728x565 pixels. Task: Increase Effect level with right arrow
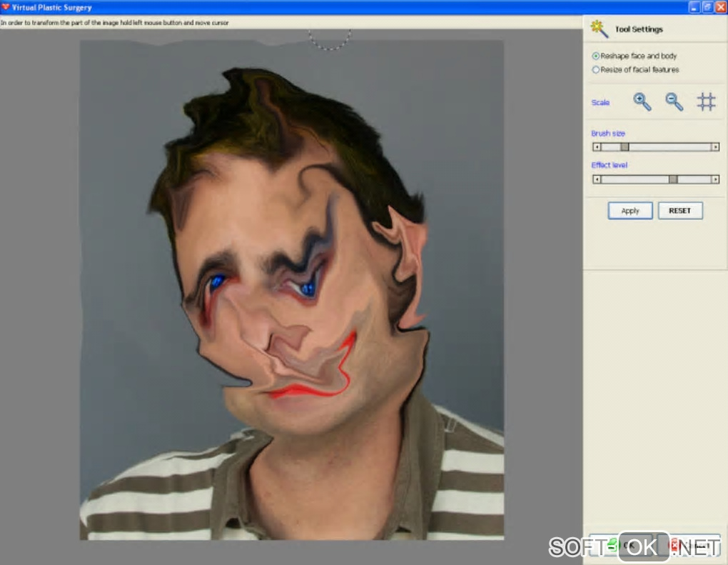[715, 179]
